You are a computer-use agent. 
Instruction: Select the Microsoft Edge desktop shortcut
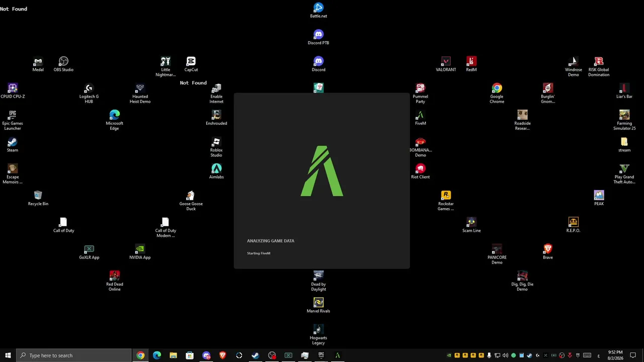(115, 120)
